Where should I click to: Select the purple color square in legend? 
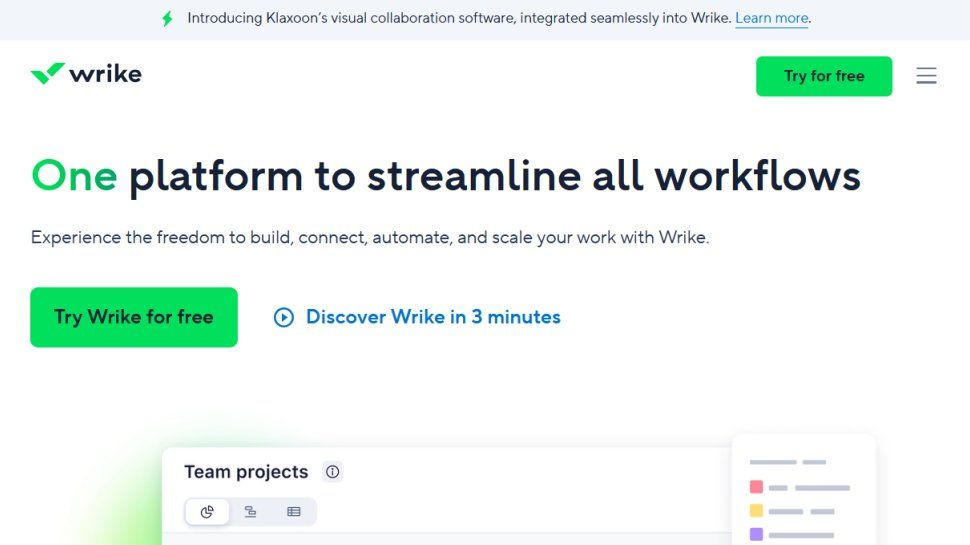coord(756,534)
